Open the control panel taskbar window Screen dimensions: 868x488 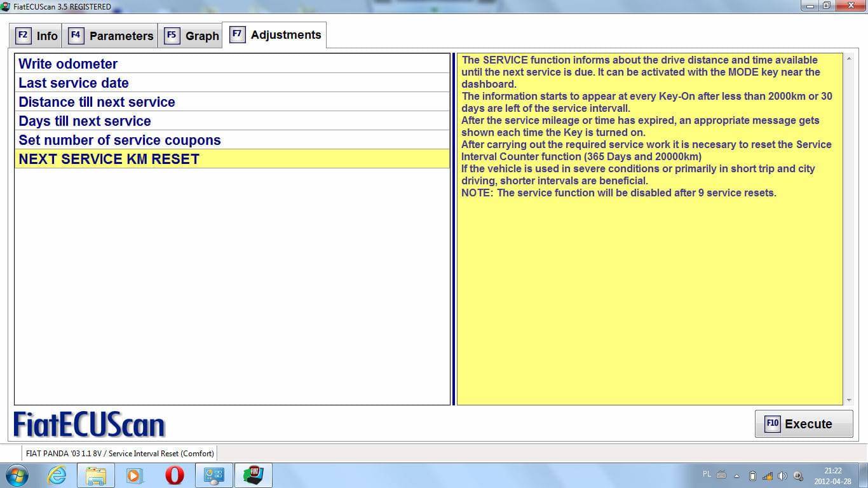point(214,475)
